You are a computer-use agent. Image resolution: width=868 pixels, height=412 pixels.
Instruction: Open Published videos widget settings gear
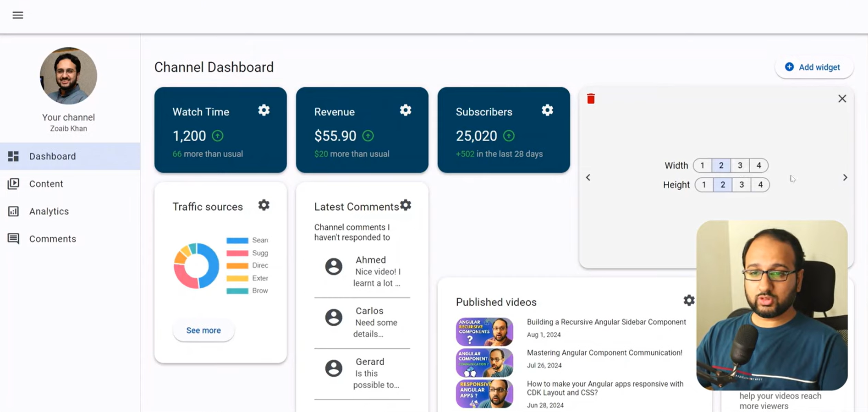(689, 300)
